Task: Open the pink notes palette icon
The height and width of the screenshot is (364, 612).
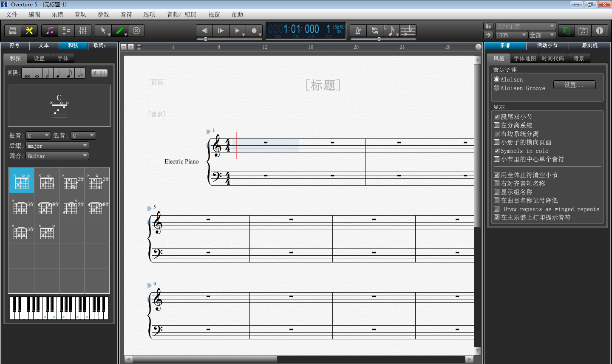Action: click(50, 31)
